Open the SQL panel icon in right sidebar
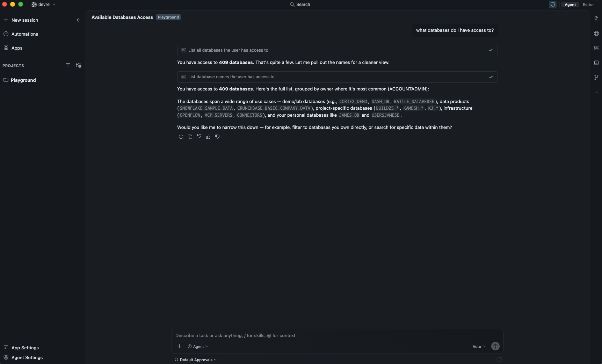This screenshot has height=364, width=602. (596, 48)
